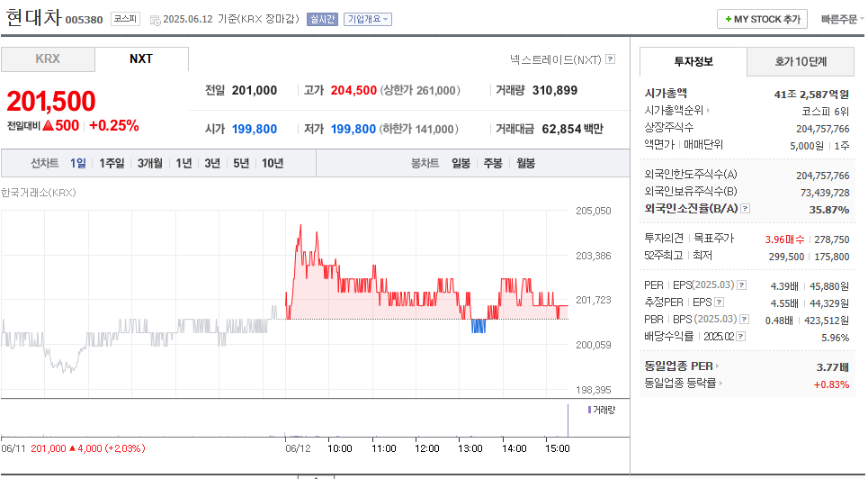
Task: Click the 3.77배 sector PER value
Action: pyautogui.click(x=833, y=367)
